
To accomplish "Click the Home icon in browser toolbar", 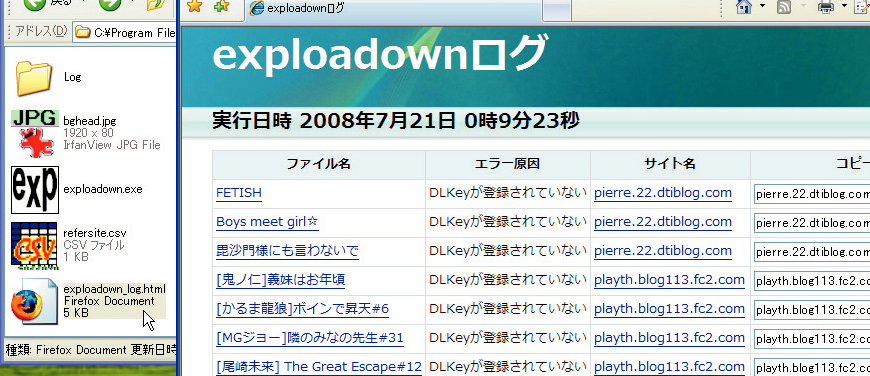I will coord(744,6).
